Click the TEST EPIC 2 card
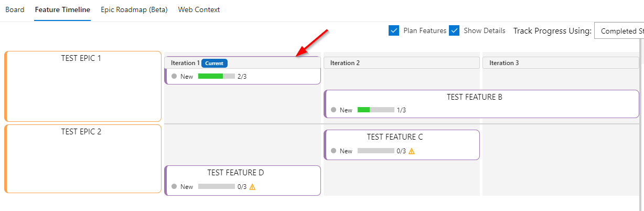Viewport: 644px width, 211px height. tap(83, 159)
